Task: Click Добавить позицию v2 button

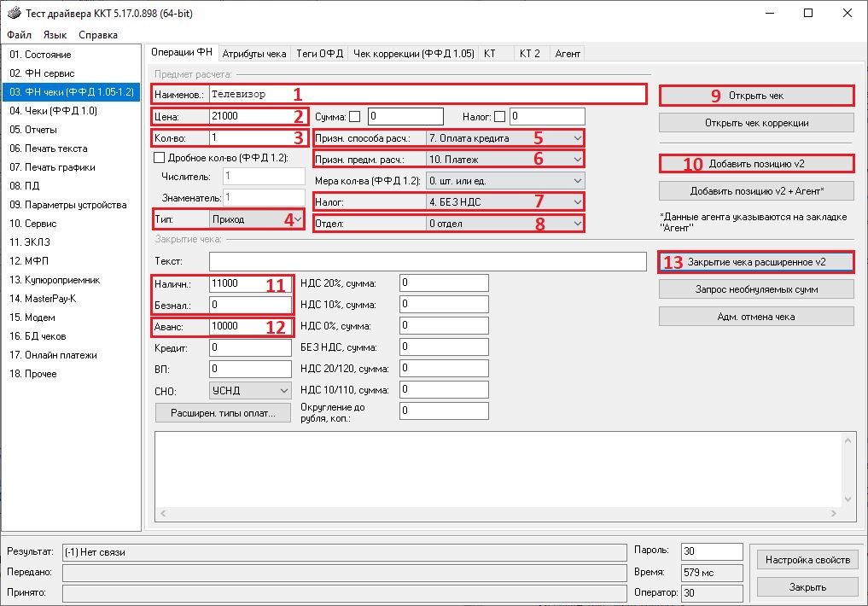Action: coord(756,163)
